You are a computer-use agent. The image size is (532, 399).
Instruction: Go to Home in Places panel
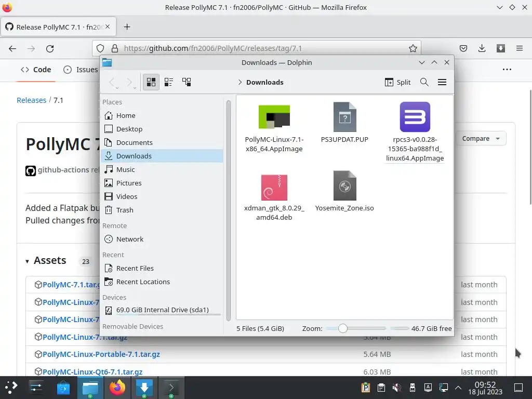coord(162,115)
